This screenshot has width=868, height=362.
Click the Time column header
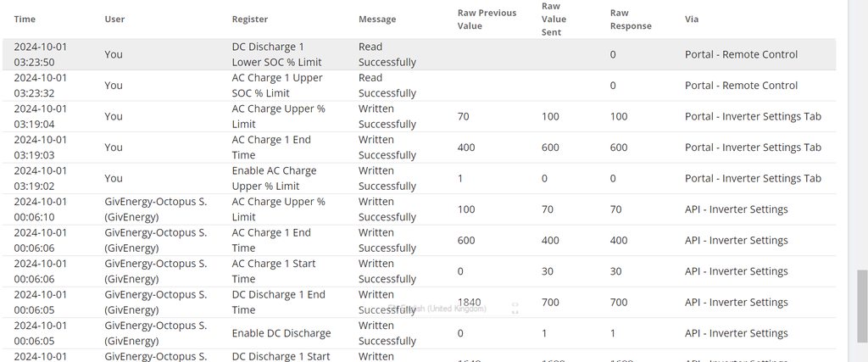click(25, 19)
